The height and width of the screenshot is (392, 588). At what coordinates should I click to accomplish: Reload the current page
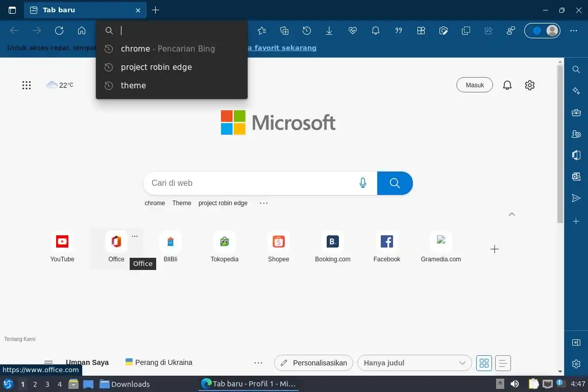59,31
